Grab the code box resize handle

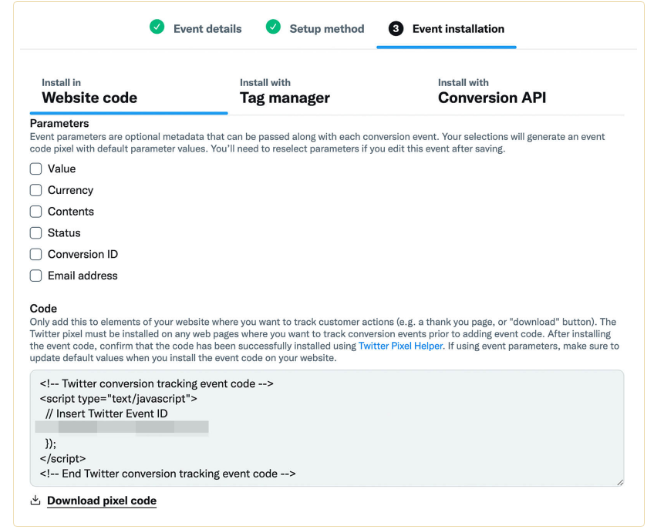point(618,482)
